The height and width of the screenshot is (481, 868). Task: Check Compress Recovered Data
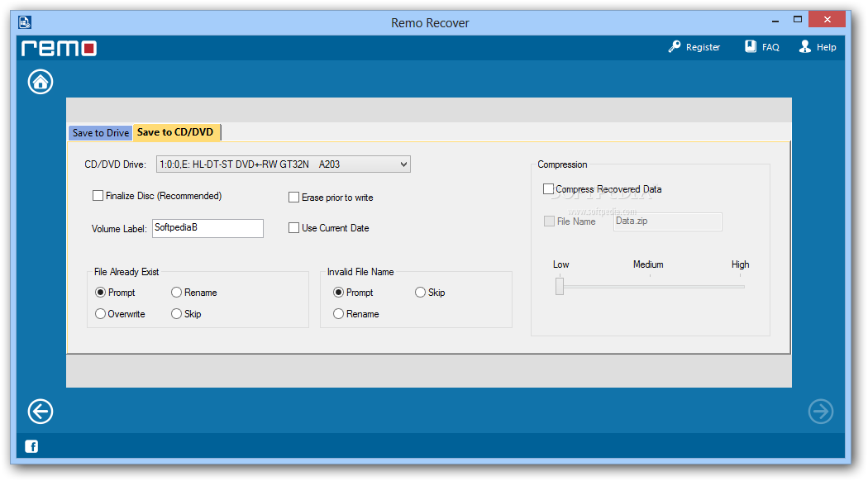click(548, 188)
